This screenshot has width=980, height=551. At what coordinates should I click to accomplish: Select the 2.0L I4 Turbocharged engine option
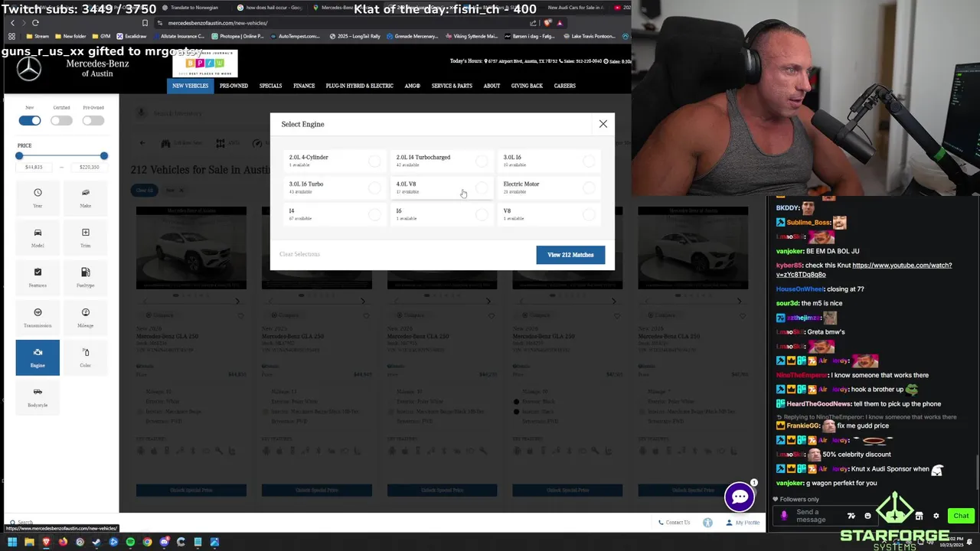[442, 161]
